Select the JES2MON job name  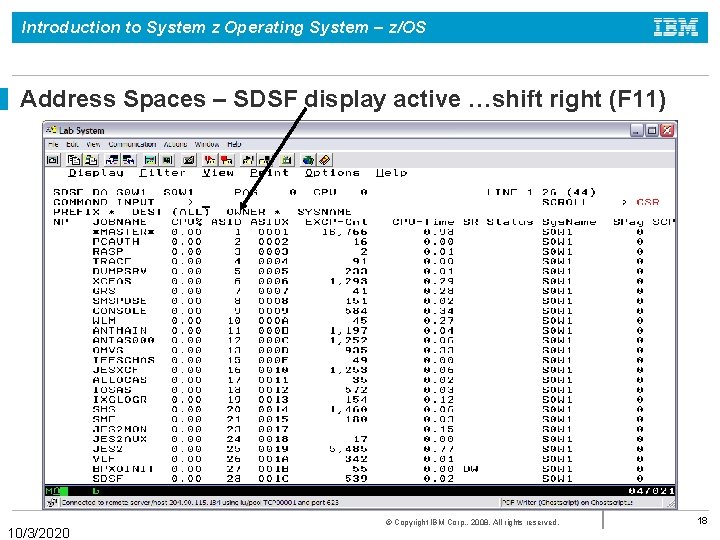119,429
